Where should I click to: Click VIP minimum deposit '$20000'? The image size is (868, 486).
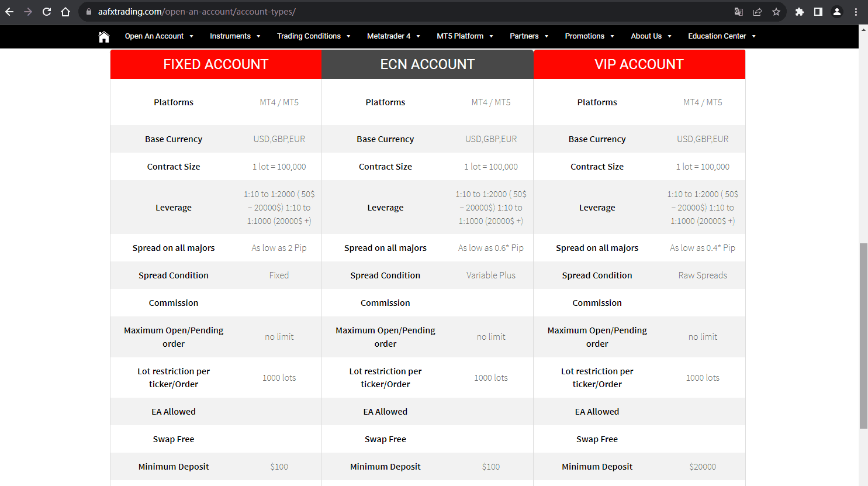point(703,467)
